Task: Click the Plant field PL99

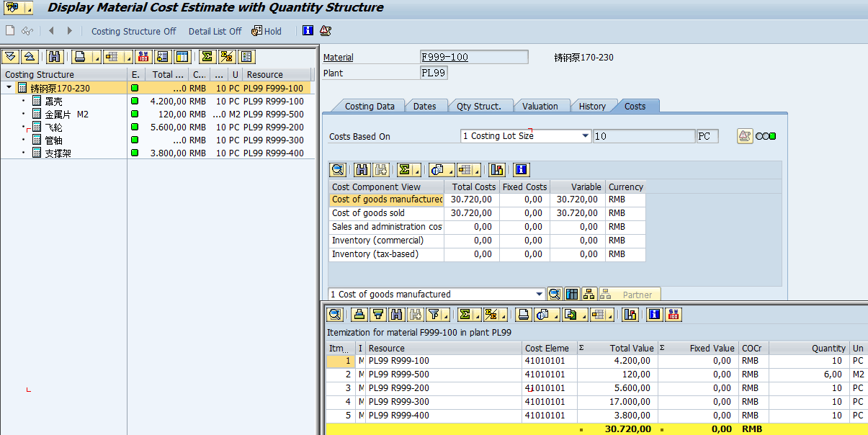Action: click(x=434, y=73)
